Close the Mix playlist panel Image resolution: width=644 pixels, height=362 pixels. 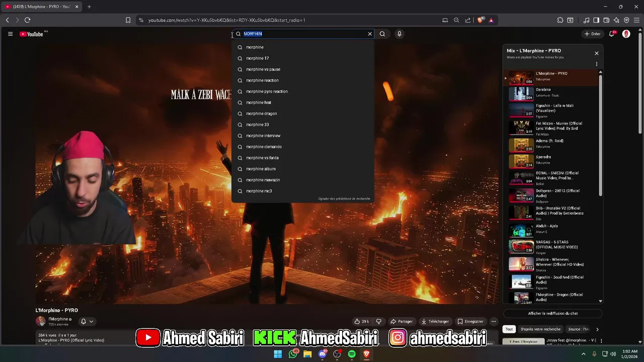[597, 53]
